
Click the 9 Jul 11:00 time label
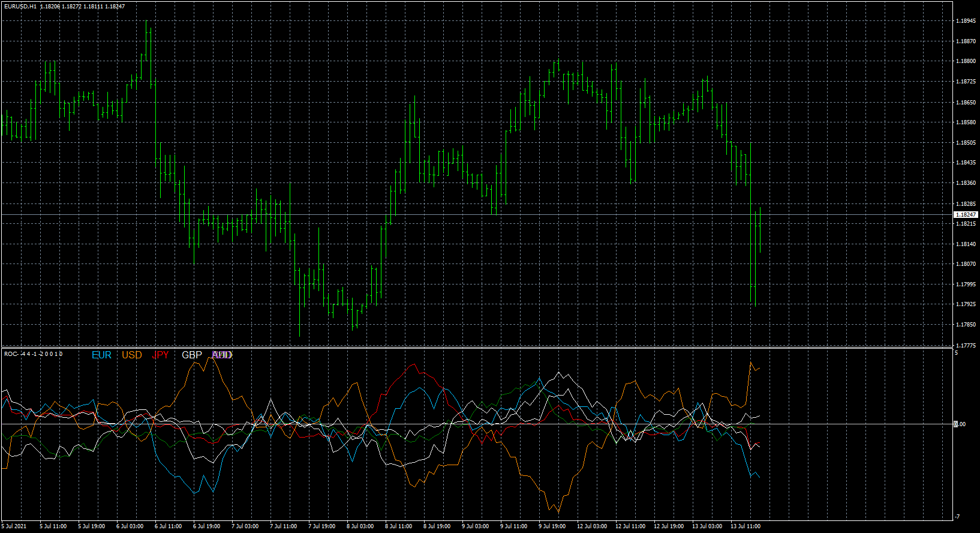pyautogui.click(x=514, y=526)
